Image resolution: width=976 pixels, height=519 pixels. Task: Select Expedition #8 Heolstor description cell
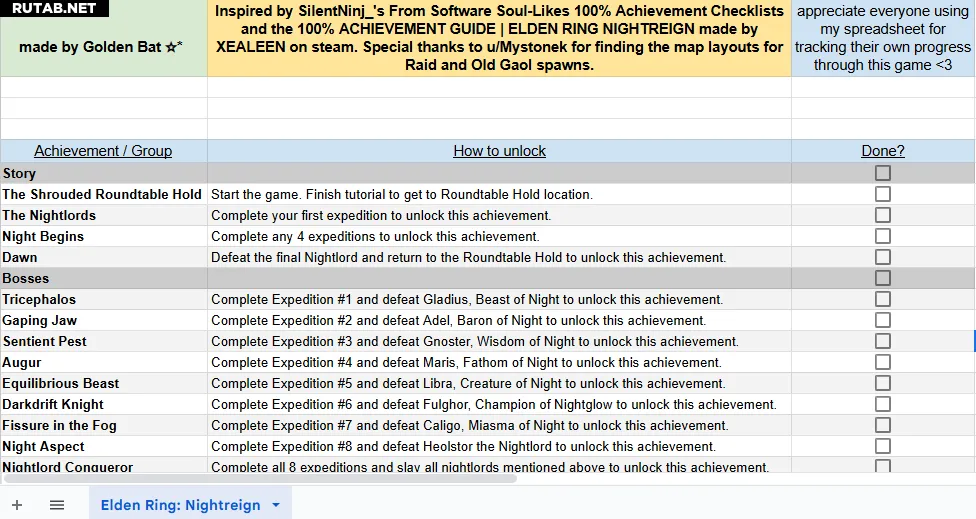tap(499, 446)
